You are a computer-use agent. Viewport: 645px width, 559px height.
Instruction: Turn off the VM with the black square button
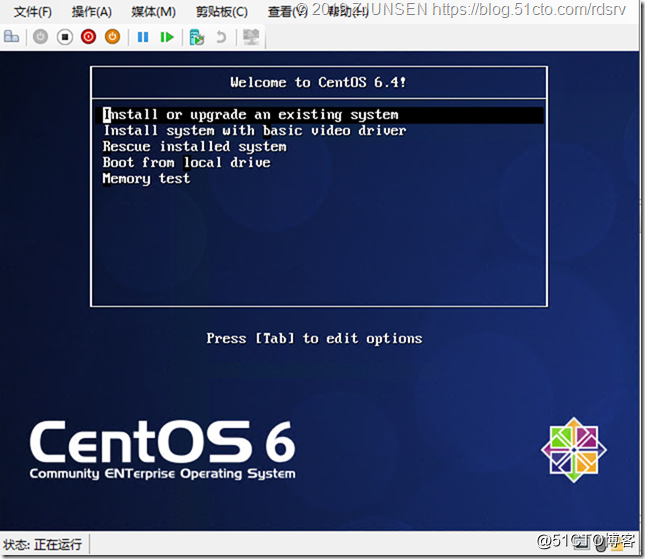[65, 37]
